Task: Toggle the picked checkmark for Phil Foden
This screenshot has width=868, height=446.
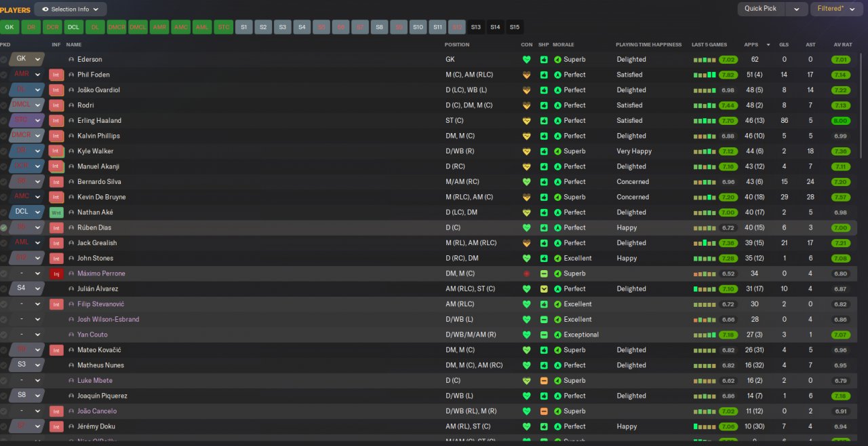Action: click(x=4, y=75)
